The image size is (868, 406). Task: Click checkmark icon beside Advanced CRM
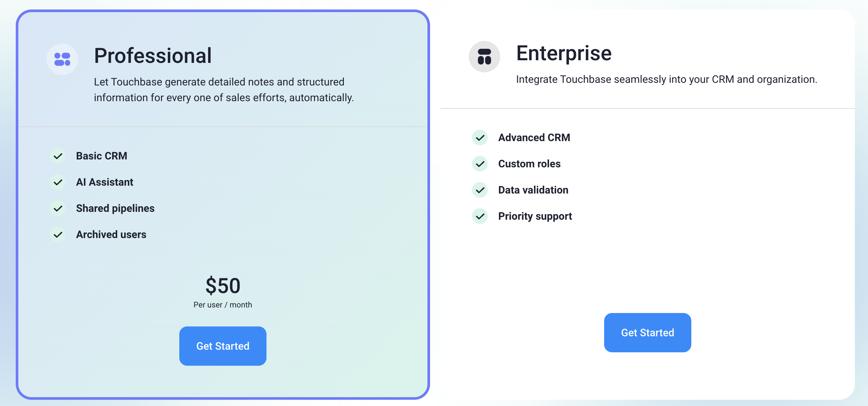(x=480, y=138)
